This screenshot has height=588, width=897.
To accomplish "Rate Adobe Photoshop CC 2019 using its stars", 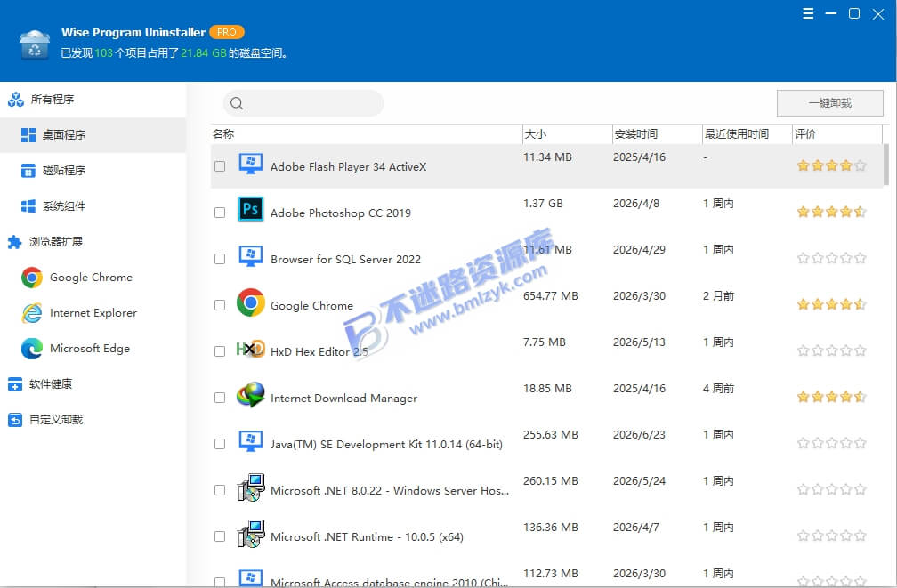I will (832, 213).
